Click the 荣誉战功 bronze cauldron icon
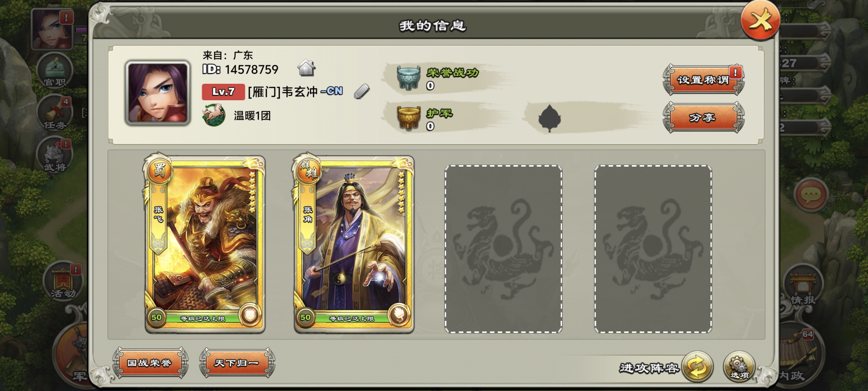The width and height of the screenshot is (868, 391). point(408,78)
